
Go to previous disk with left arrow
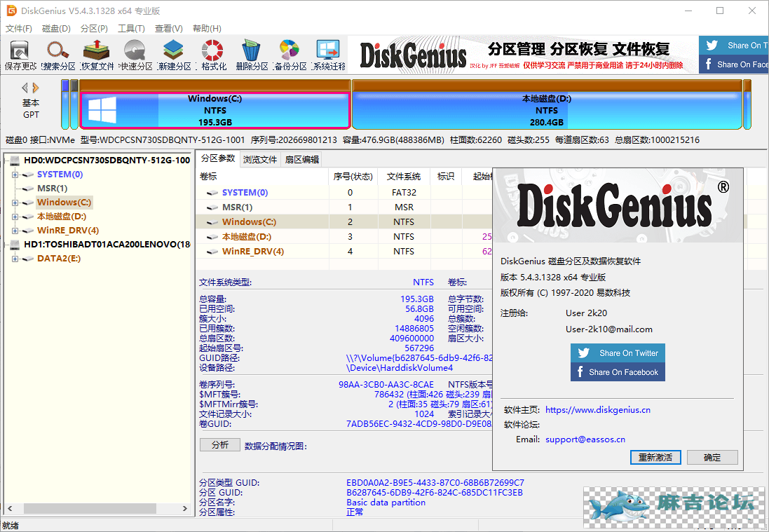coord(25,88)
